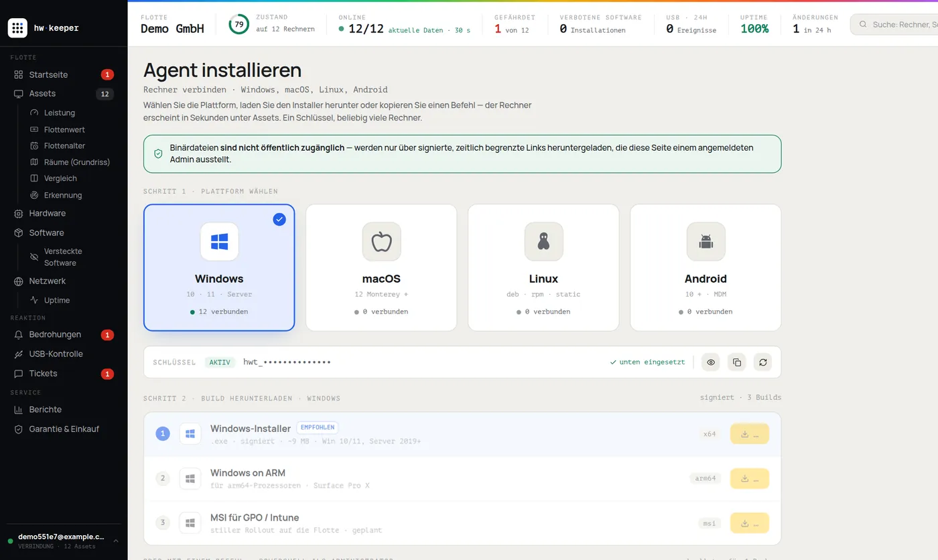Image resolution: width=938 pixels, height=560 pixels.
Task: Click the USB-Kontrolle plug icon
Action: click(x=19, y=354)
